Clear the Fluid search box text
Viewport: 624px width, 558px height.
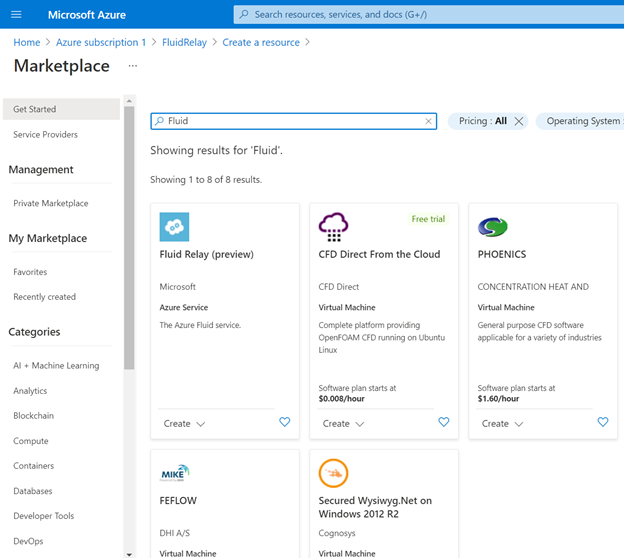(429, 121)
